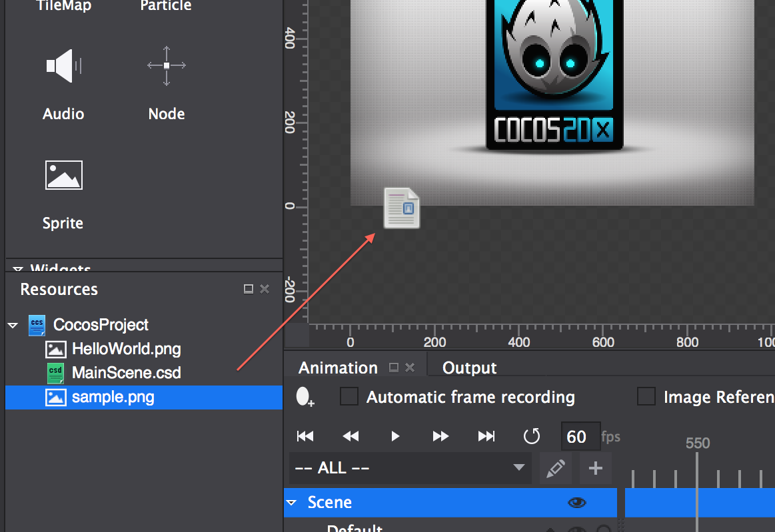Click the dragged file icon on canvas

[402, 208]
